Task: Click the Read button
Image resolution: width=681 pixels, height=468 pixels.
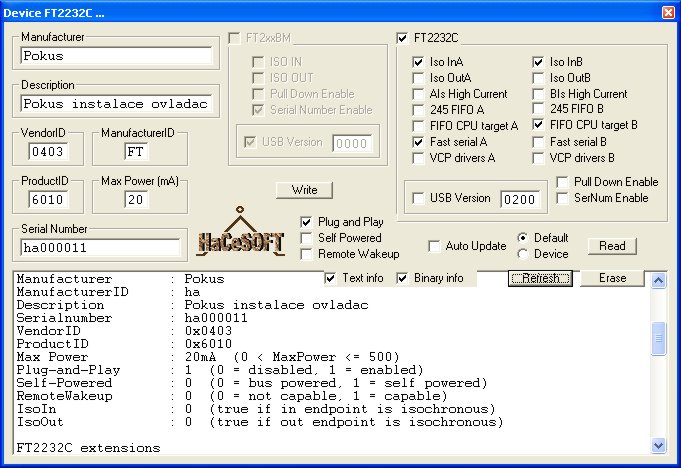Action: [x=612, y=246]
